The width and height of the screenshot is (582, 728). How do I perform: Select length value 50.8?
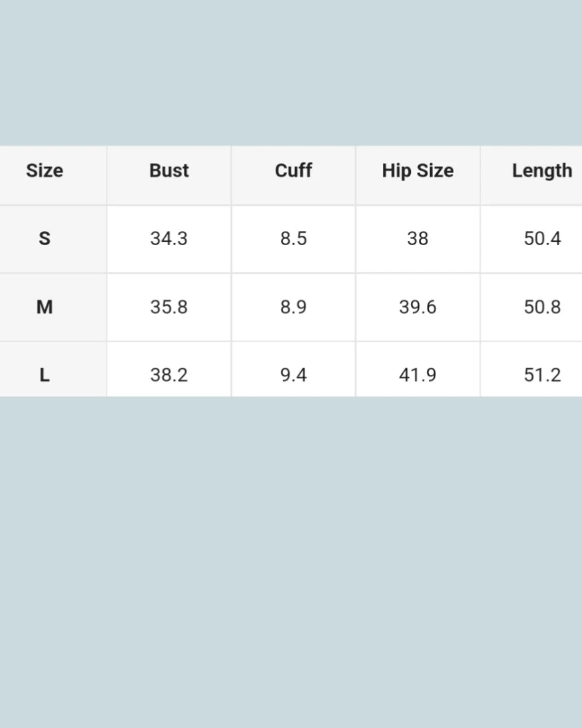[542, 307]
